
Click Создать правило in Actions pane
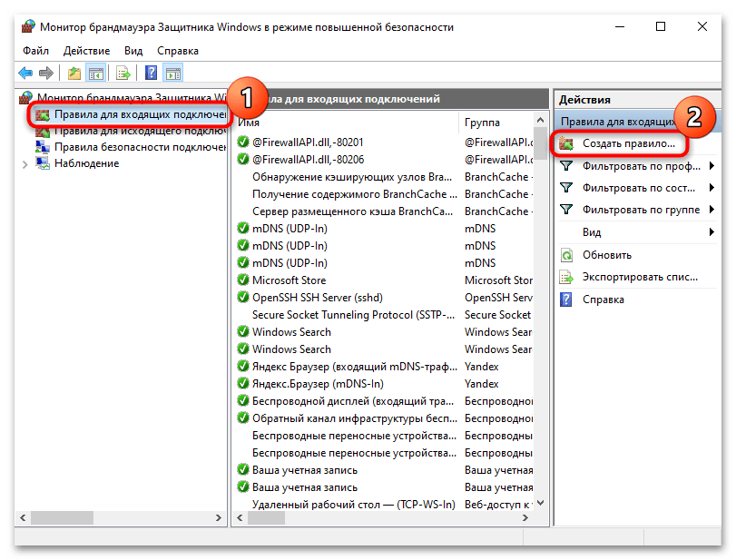click(x=630, y=143)
